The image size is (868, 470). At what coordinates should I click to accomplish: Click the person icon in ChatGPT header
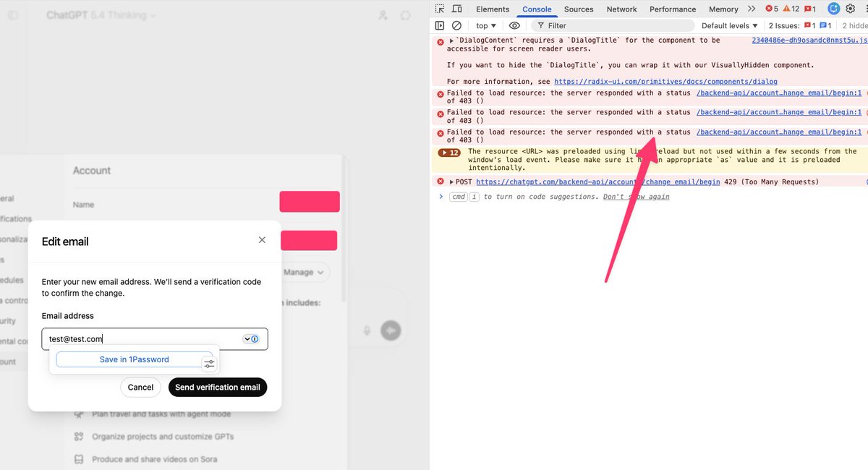click(x=383, y=15)
